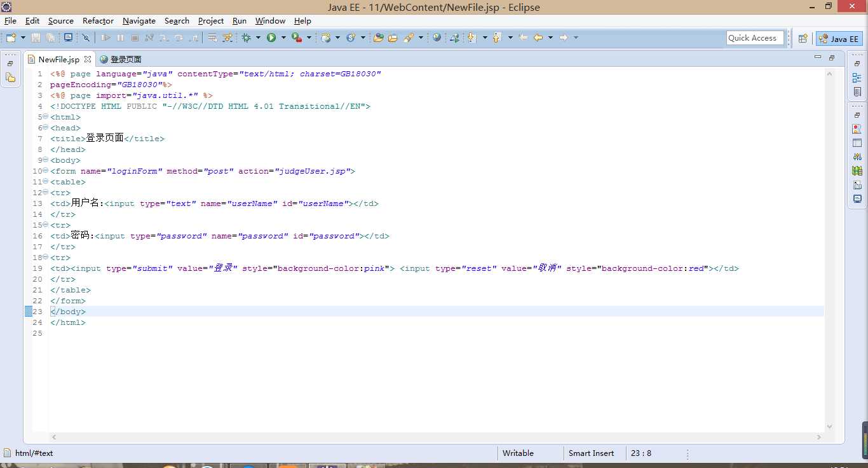The image size is (868, 468).
Task: Open the Project menu
Action: tap(211, 21)
